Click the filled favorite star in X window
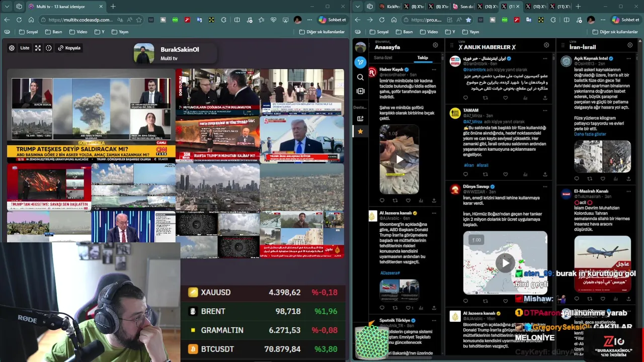 pyautogui.click(x=468, y=20)
